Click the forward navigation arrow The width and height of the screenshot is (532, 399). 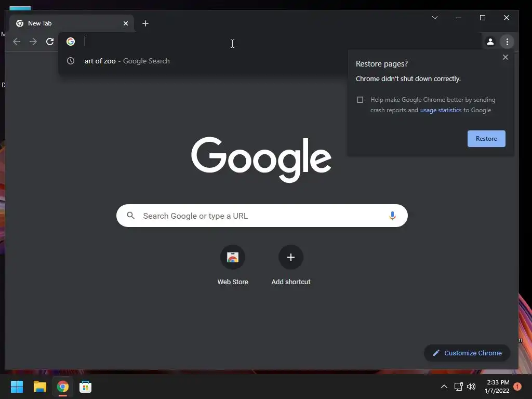click(x=33, y=42)
